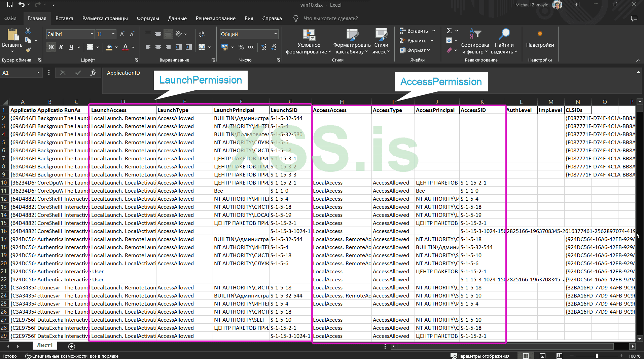
Task: Toggle Bold (Ж) formatting
Action: point(51,47)
